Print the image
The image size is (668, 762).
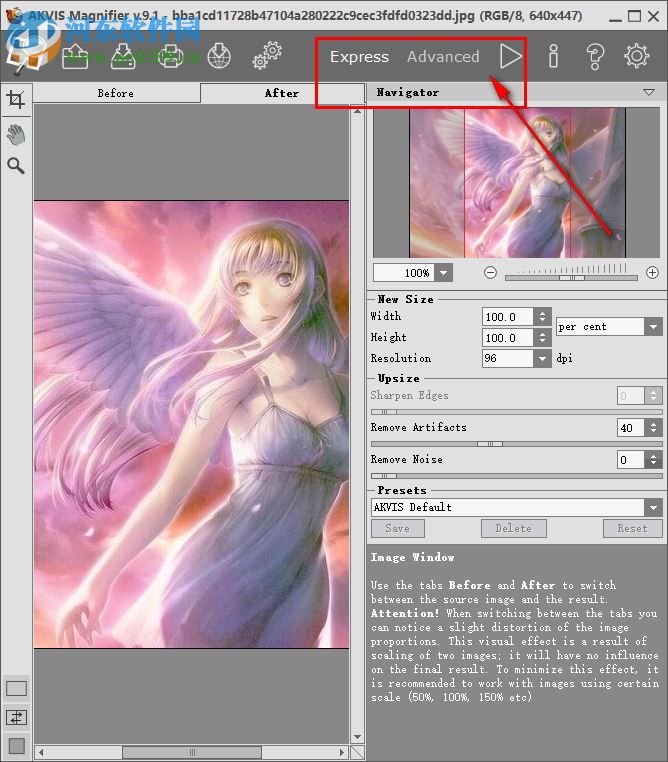coord(171,56)
